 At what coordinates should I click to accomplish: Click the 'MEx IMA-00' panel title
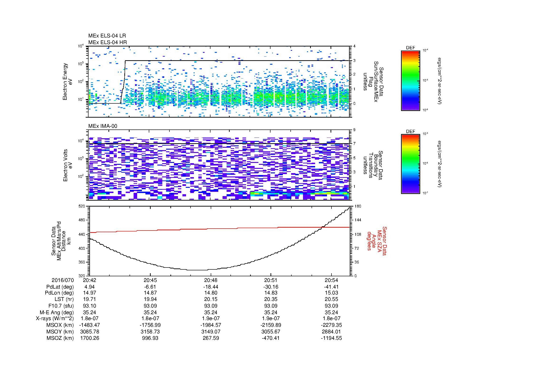click(x=103, y=126)
